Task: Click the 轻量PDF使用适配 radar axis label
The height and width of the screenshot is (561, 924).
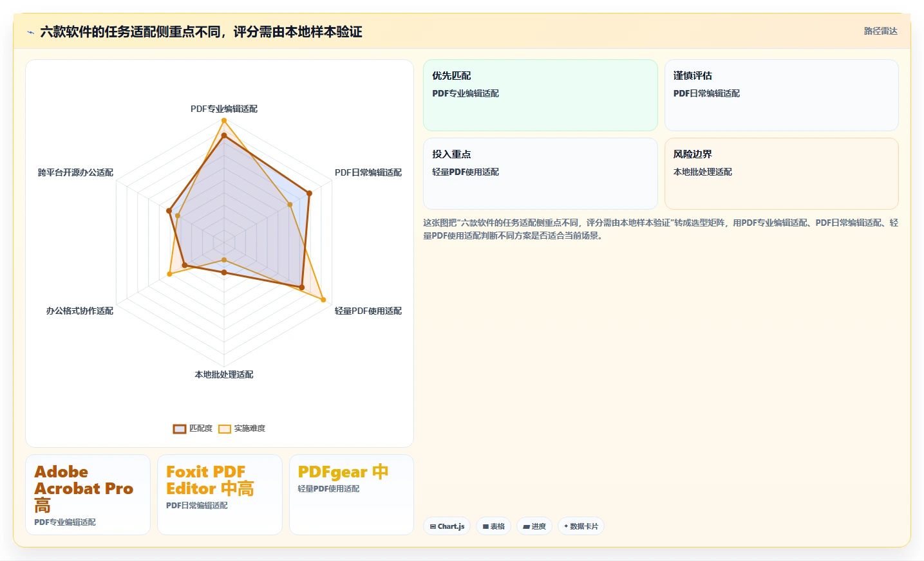Action: point(368,311)
